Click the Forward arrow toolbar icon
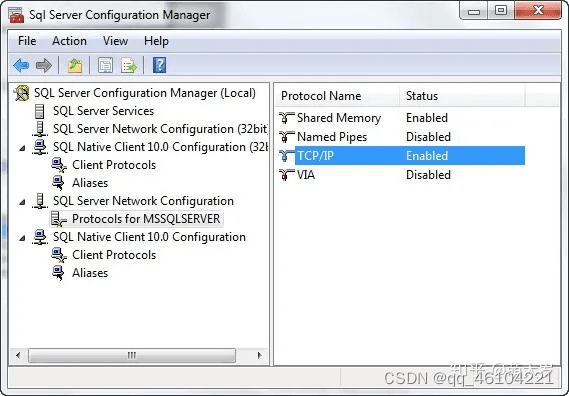Viewport: 569px width, 396px height. (44, 66)
